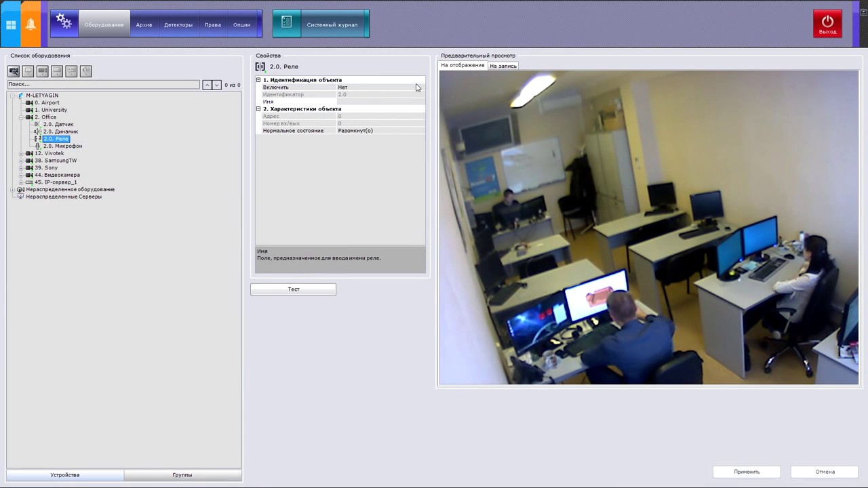Image resolution: width=868 pixels, height=488 pixels.
Task: Open the Включить value dropdown showing Нет
Action: [380, 87]
